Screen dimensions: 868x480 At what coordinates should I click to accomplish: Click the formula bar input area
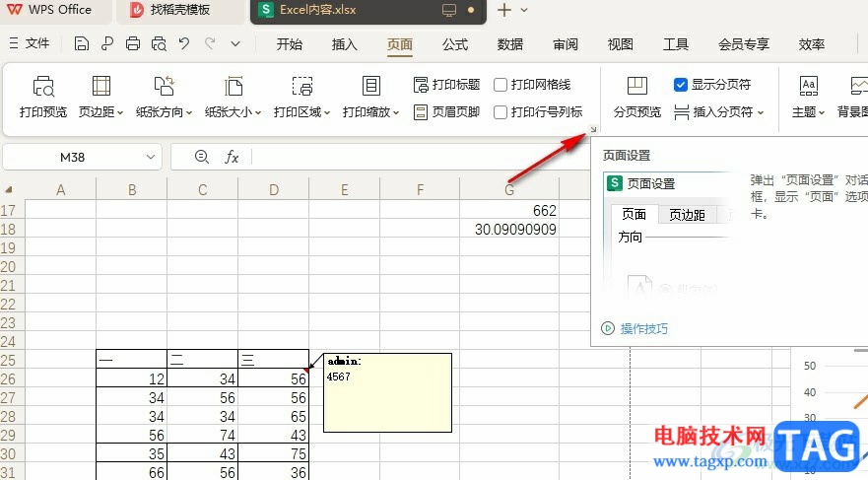pyautogui.click(x=420, y=158)
